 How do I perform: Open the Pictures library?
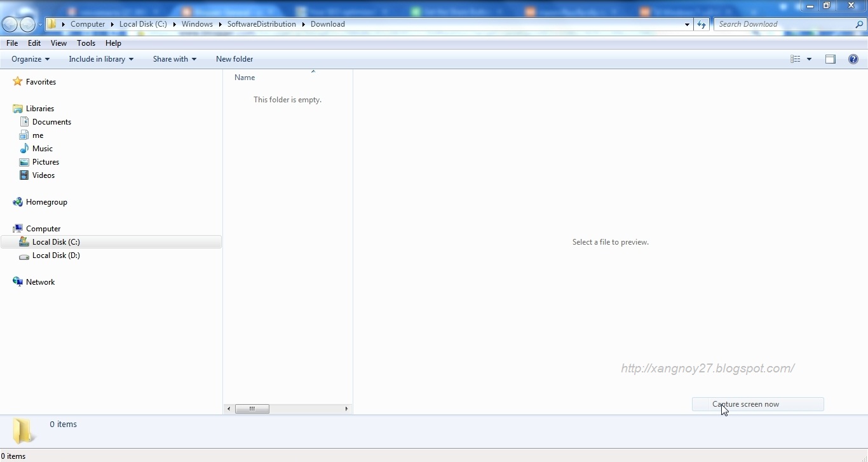click(x=46, y=162)
